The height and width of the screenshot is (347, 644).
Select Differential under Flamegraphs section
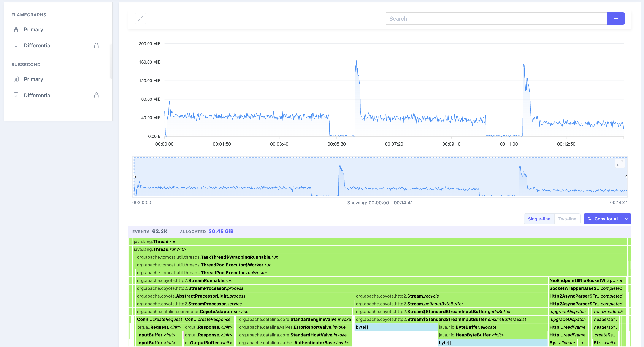point(38,46)
